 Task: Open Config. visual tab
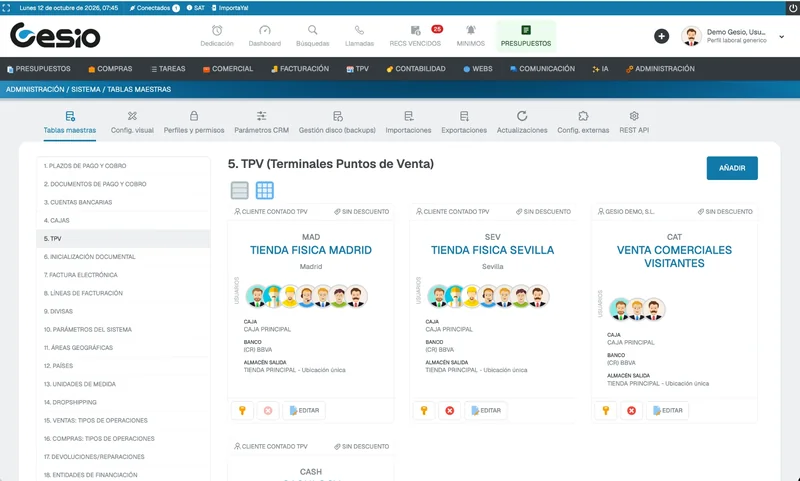point(132,123)
